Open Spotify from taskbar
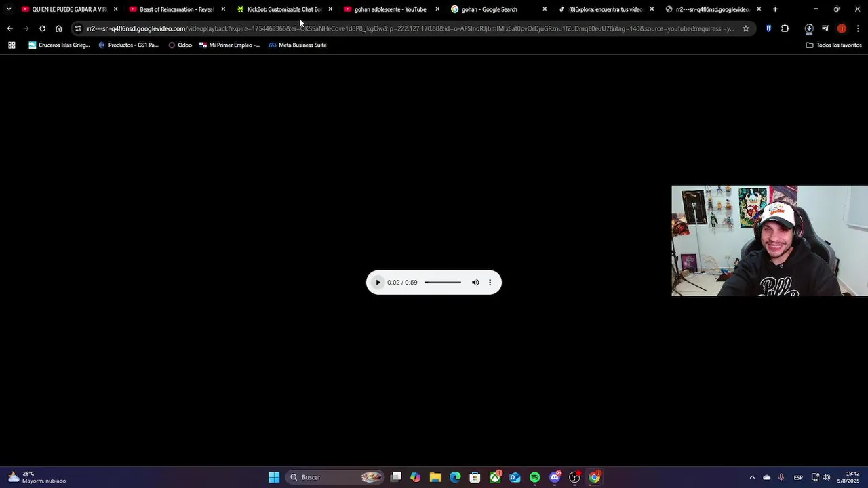 tap(535, 477)
